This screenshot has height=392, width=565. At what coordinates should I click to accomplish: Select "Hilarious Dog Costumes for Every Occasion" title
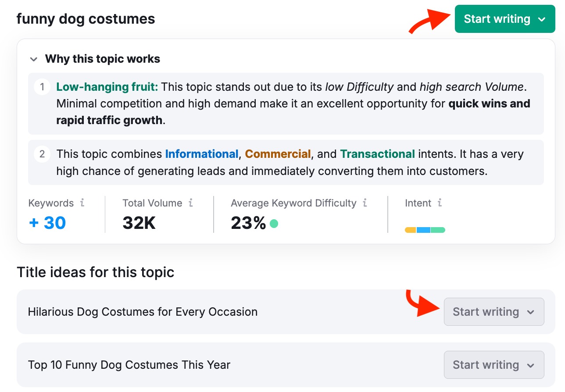coord(143,312)
